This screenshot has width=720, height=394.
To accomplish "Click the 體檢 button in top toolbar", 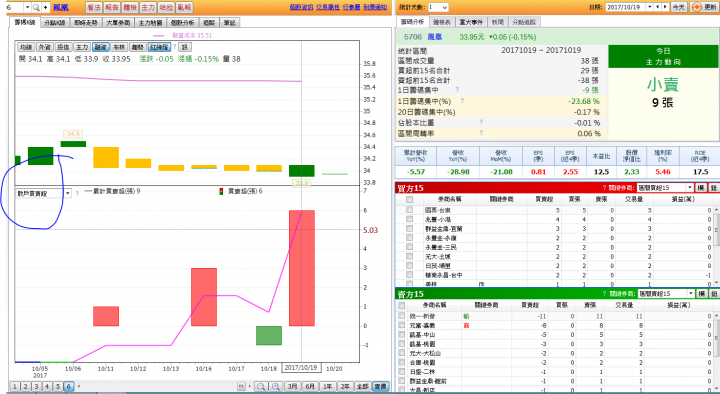I will [130, 7].
